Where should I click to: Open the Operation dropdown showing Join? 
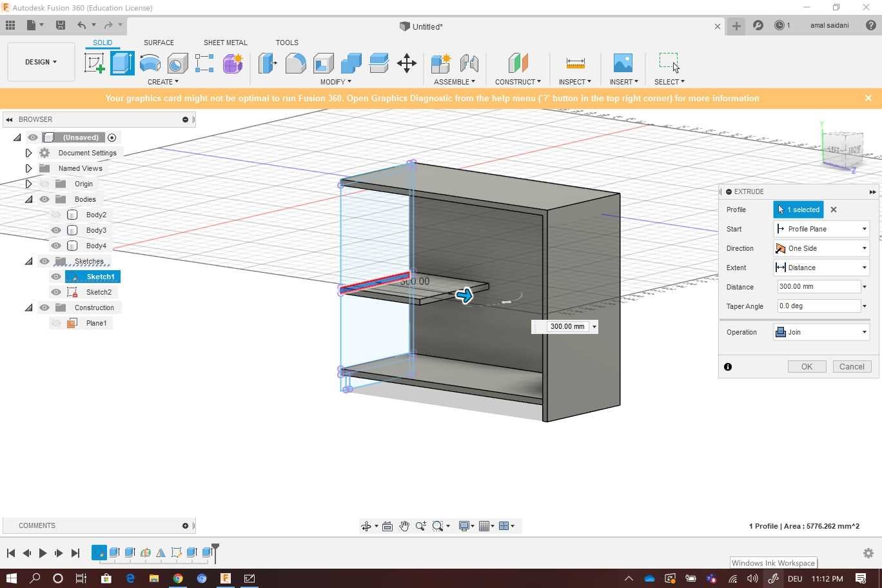click(821, 332)
